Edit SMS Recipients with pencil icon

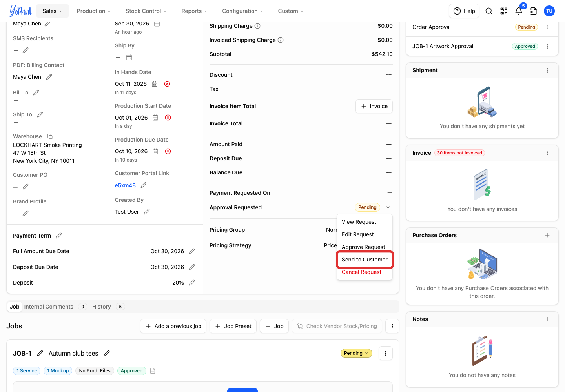click(26, 50)
